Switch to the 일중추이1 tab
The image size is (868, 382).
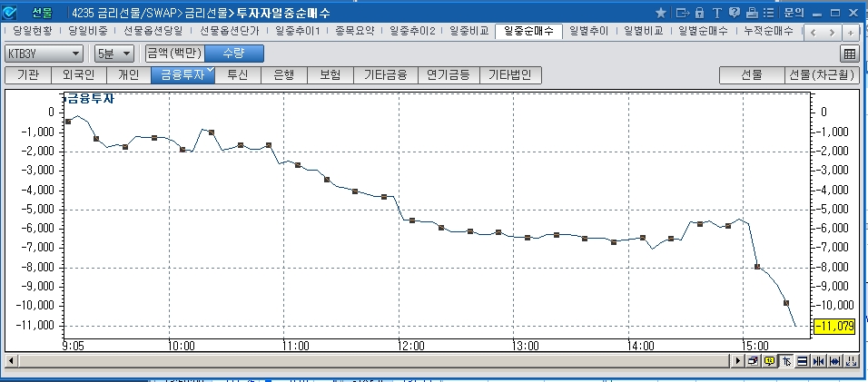pos(297,32)
